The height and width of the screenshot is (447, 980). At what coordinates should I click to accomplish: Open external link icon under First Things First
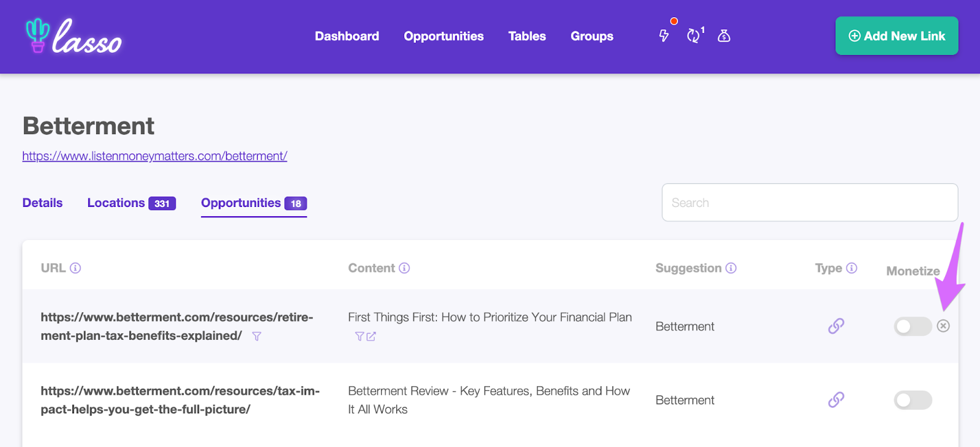(371, 336)
